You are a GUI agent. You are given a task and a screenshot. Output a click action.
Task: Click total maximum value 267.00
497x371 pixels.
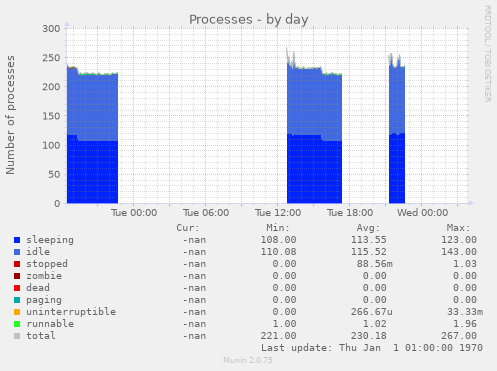coord(459,336)
